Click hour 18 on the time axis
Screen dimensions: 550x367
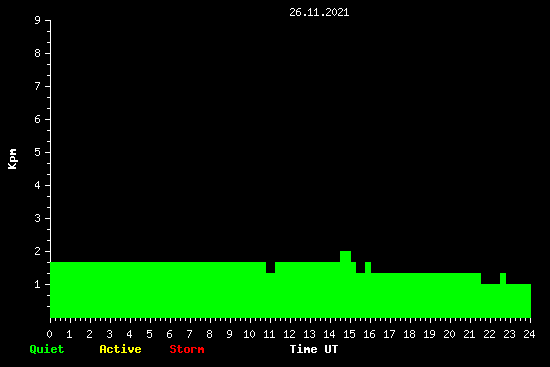(409, 334)
